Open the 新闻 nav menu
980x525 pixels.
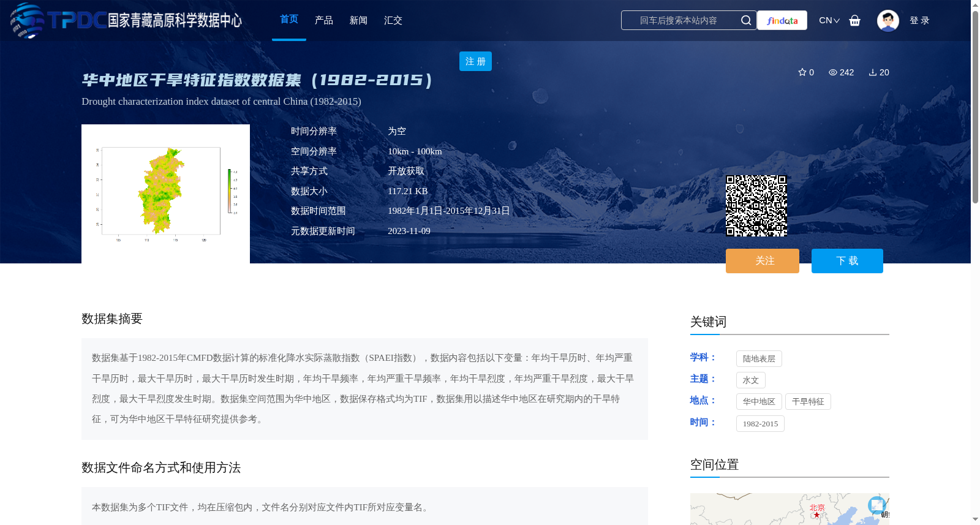pyautogui.click(x=358, y=20)
